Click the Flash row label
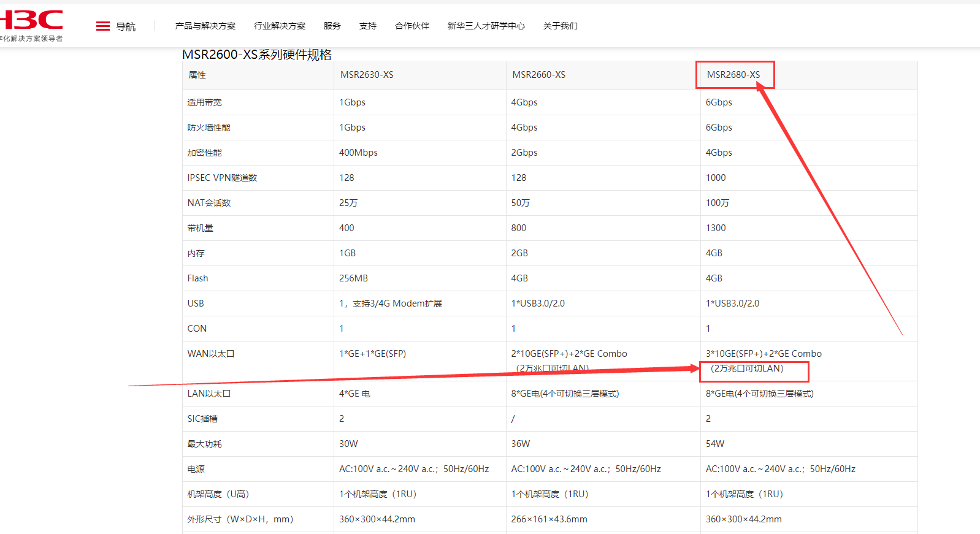This screenshot has height=534, width=980. pyautogui.click(x=197, y=278)
